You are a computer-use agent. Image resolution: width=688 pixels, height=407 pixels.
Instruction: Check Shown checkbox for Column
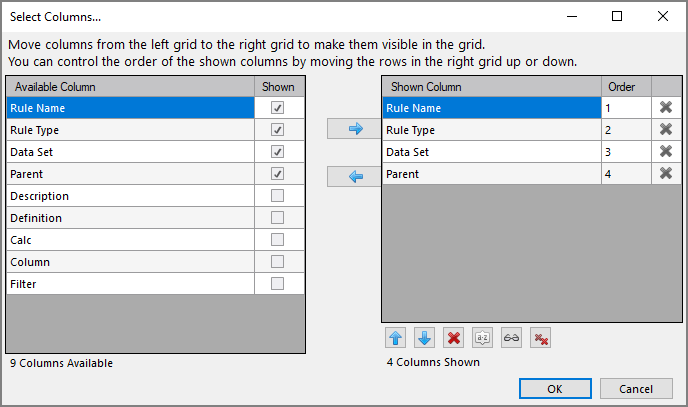(x=277, y=261)
